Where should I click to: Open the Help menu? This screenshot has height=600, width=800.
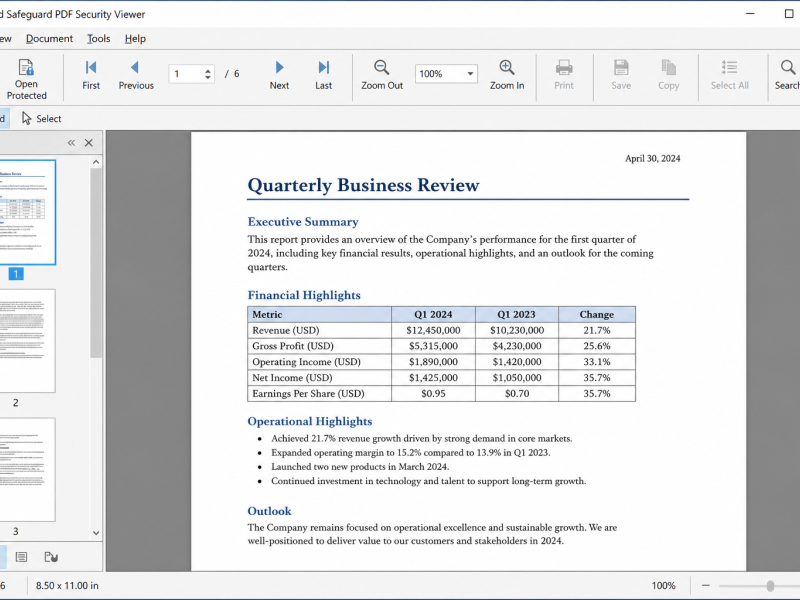click(x=135, y=39)
